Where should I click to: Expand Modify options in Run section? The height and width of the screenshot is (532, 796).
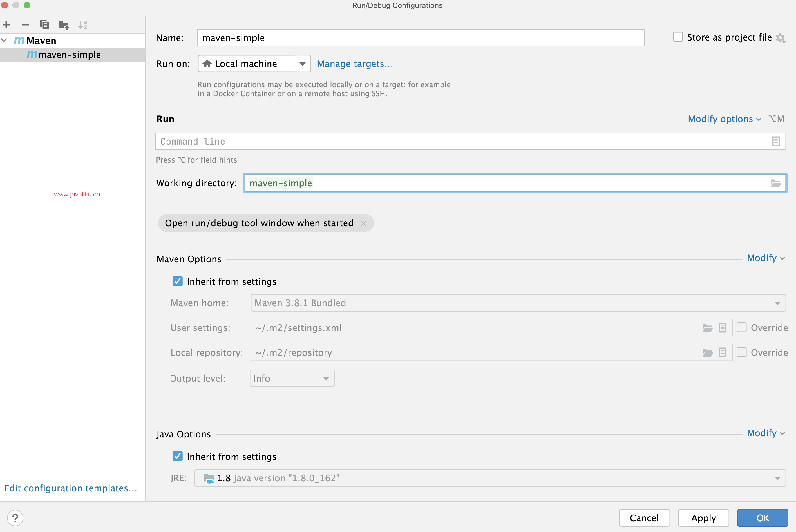[724, 119]
